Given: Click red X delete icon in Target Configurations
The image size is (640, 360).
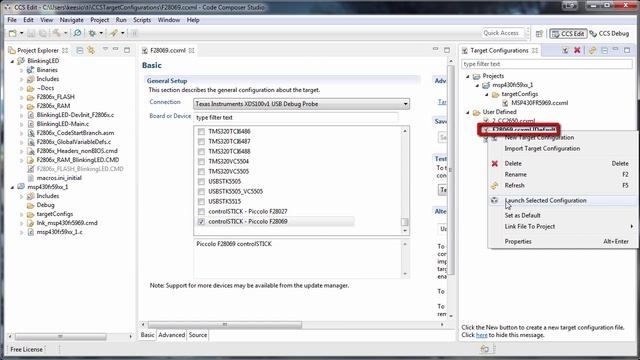Looking at the screenshot, I should click(x=577, y=50).
